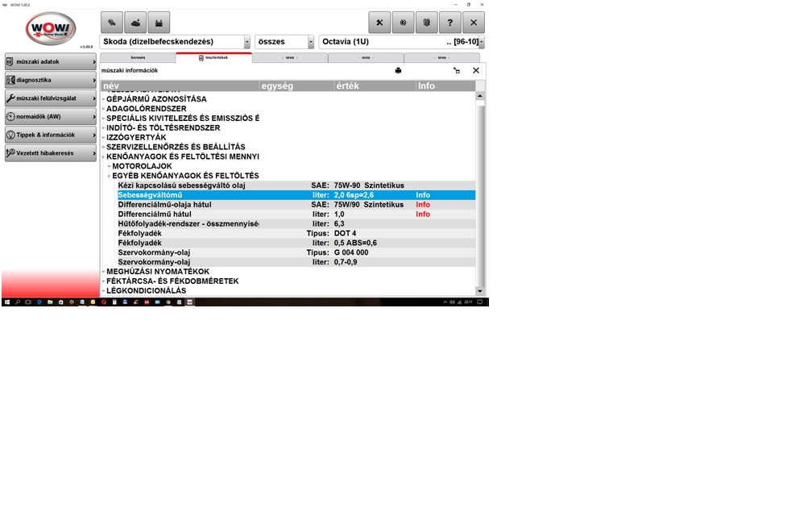812x508 pixels.
Task: Open the Windows Start menu
Action: (x=7, y=302)
